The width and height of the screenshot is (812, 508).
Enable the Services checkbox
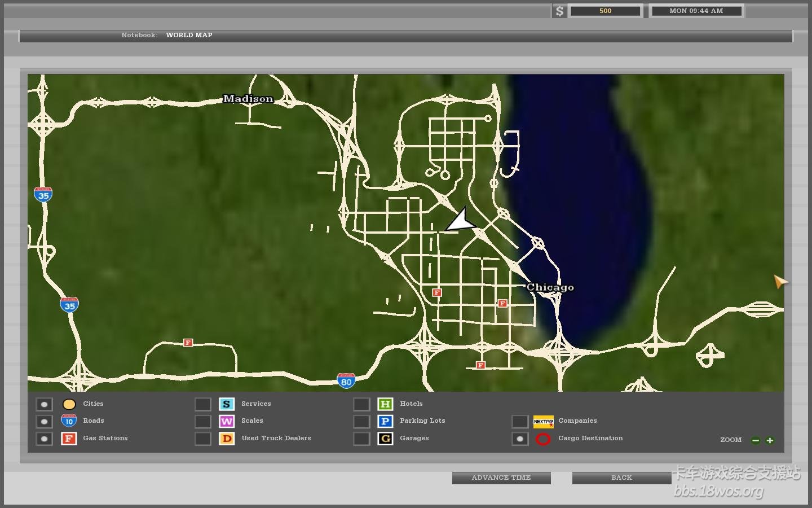tap(203, 404)
